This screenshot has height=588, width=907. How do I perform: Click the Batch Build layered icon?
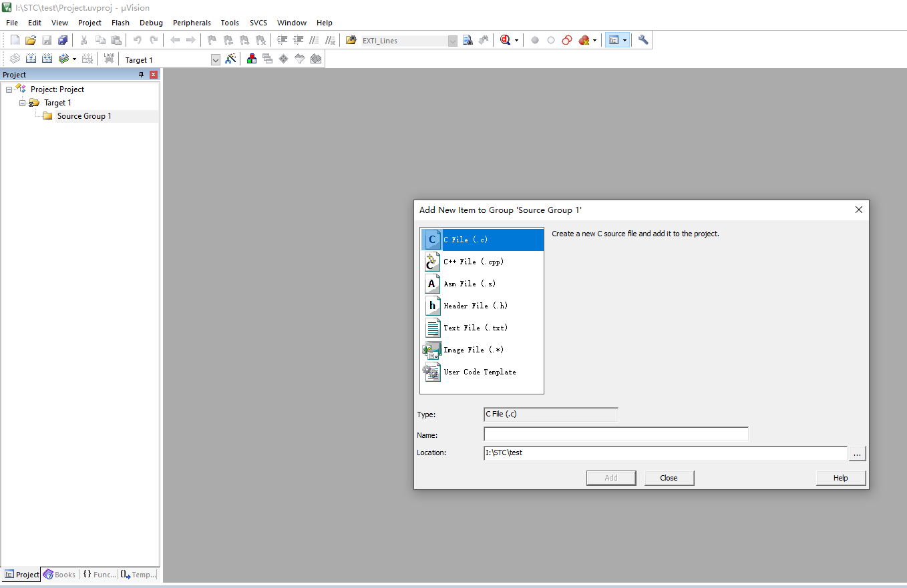(63, 59)
